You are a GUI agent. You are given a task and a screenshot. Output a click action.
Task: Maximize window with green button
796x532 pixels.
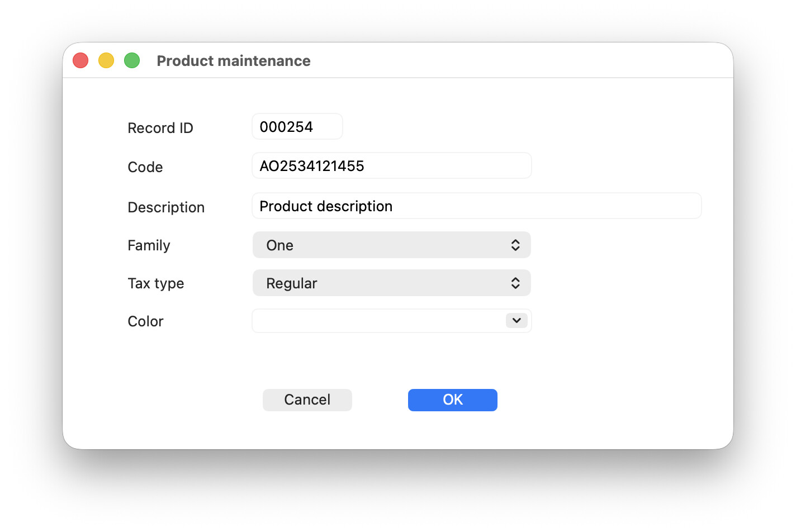132,60
